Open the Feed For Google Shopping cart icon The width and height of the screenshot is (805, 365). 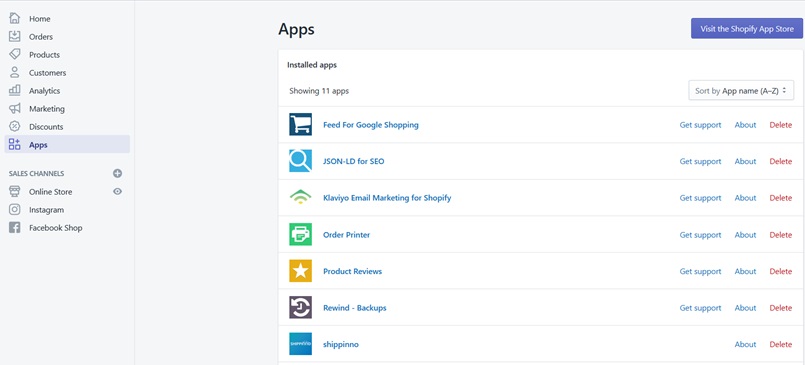click(300, 125)
